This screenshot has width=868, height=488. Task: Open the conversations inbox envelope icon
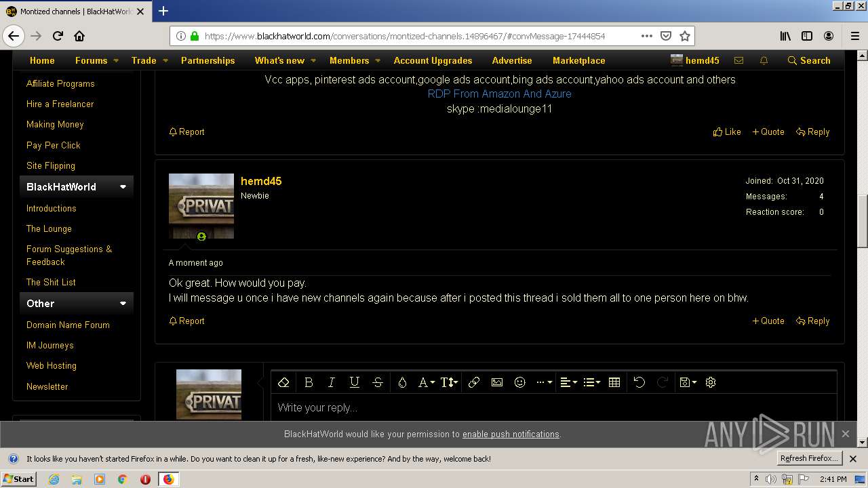(738, 60)
